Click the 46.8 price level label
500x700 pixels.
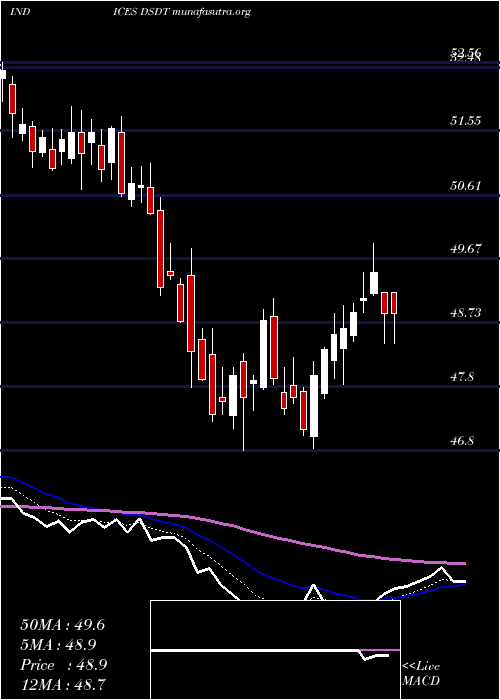pyautogui.click(x=462, y=441)
